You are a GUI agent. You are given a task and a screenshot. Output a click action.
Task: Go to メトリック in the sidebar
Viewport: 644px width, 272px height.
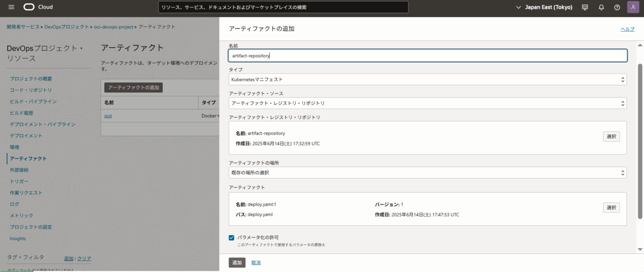[21, 216]
